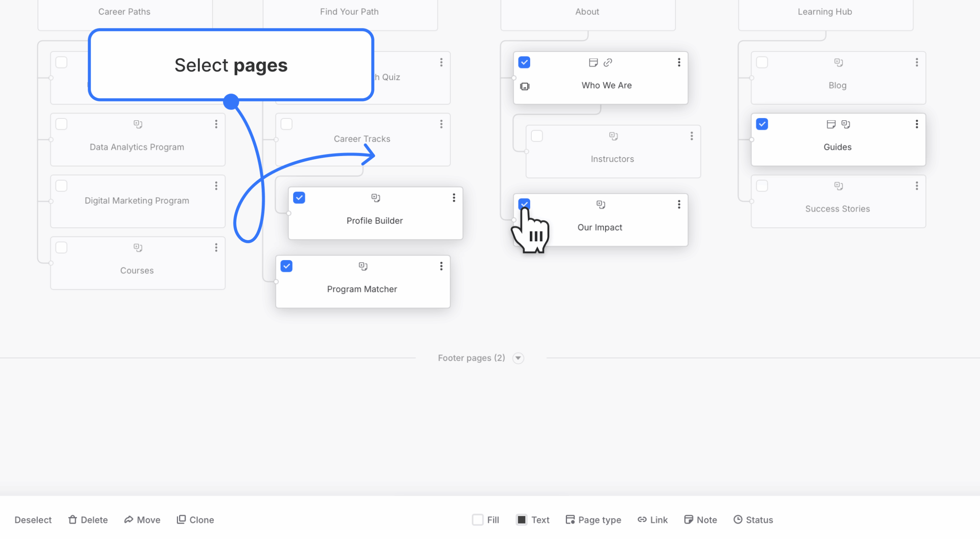Expand the Footer pages dropdown arrow
This screenshot has width=980, height=539.
pyautogui.click(x=518, y=358)
